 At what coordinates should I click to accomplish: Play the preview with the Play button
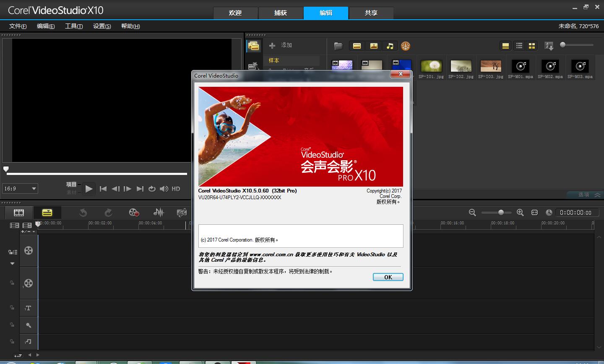(89, 189)
